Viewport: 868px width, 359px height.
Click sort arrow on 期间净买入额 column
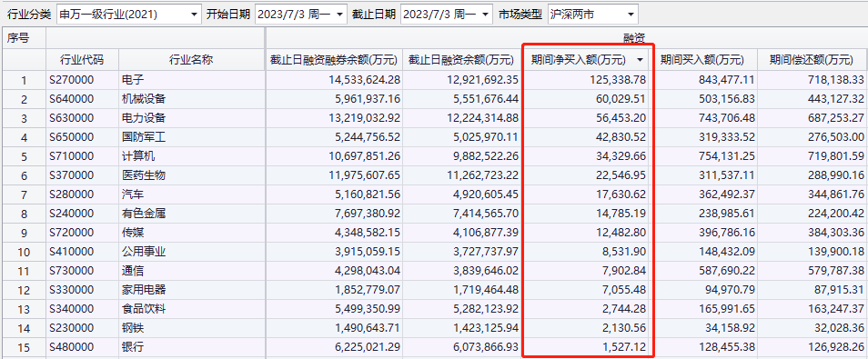point(641,60)
